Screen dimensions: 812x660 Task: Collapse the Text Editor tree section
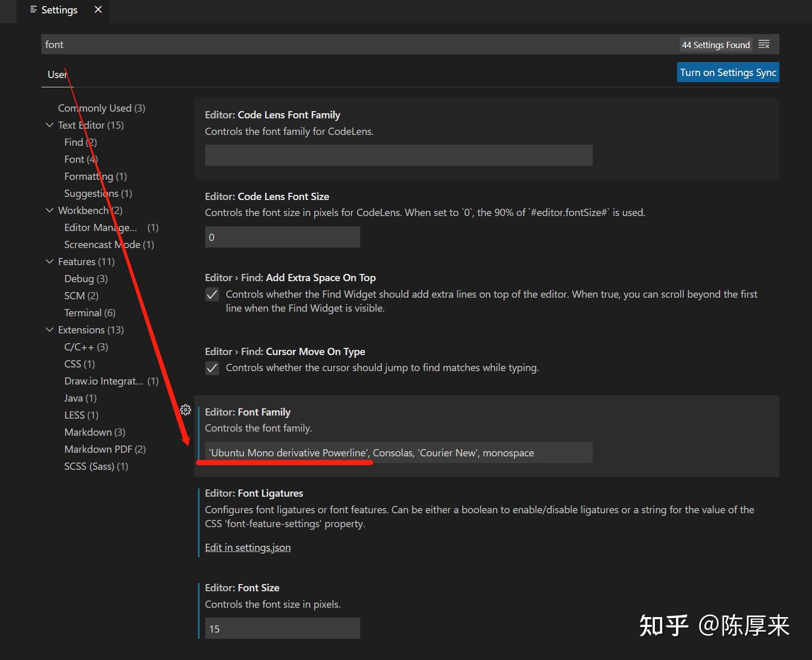click(x=50, y=125)
